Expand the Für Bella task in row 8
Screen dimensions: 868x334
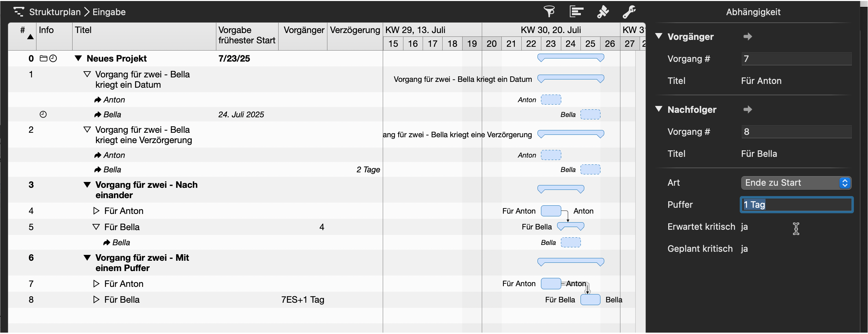coord(96,300)
